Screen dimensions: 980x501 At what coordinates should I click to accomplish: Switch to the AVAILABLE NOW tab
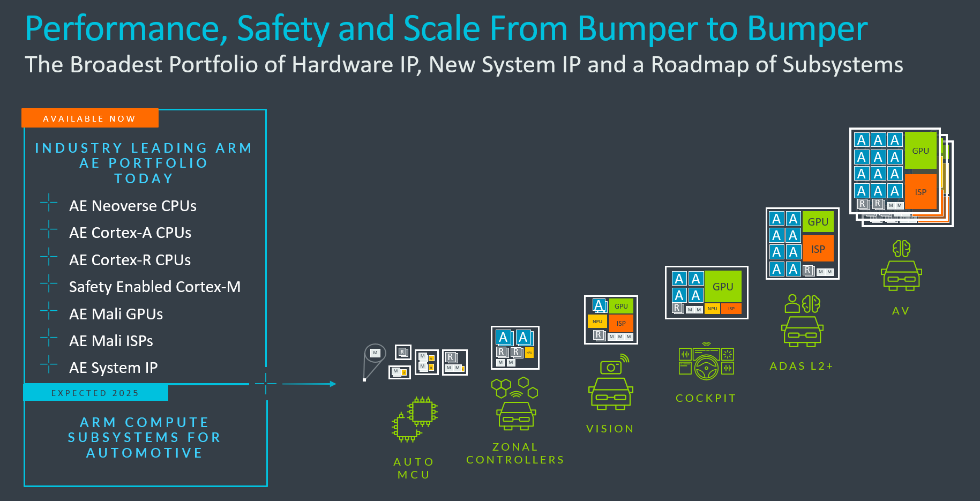89,118
